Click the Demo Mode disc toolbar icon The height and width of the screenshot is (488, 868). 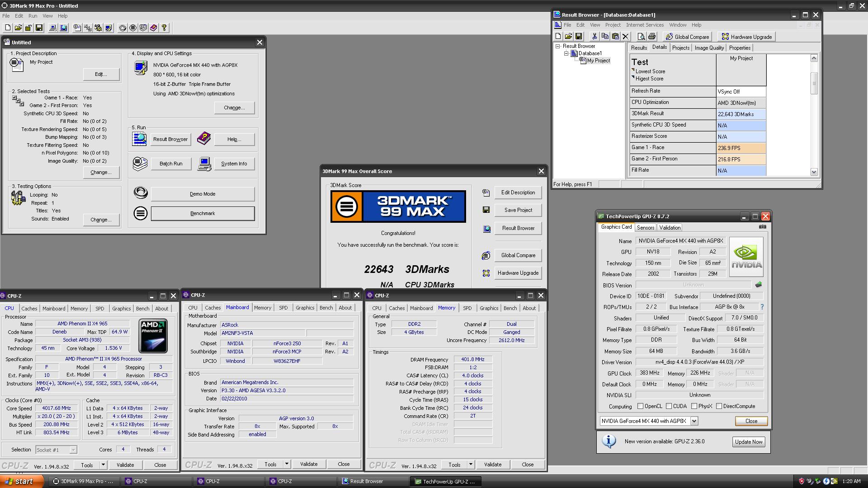coord(123,28)
